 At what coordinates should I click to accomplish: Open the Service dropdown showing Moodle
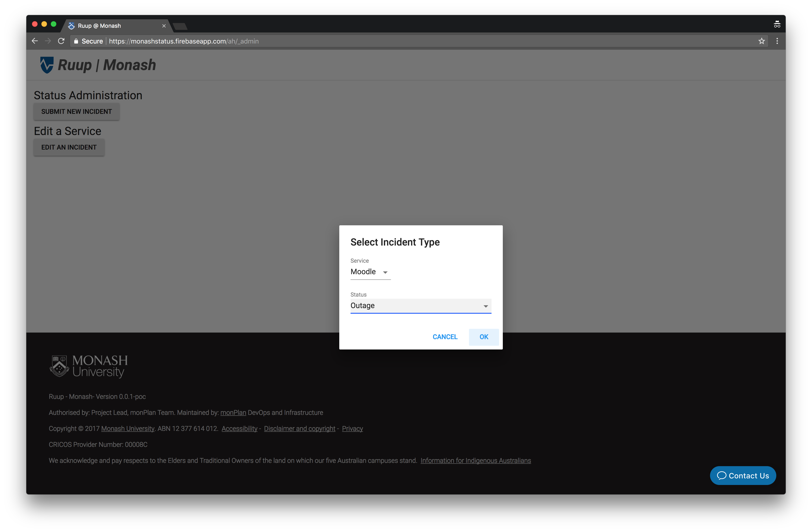point(370,272)
